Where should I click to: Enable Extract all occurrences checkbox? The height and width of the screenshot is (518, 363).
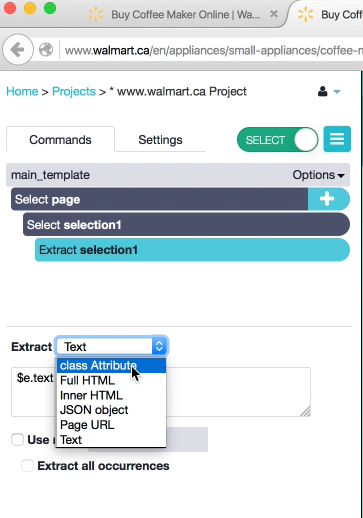(x=27, y=465)
